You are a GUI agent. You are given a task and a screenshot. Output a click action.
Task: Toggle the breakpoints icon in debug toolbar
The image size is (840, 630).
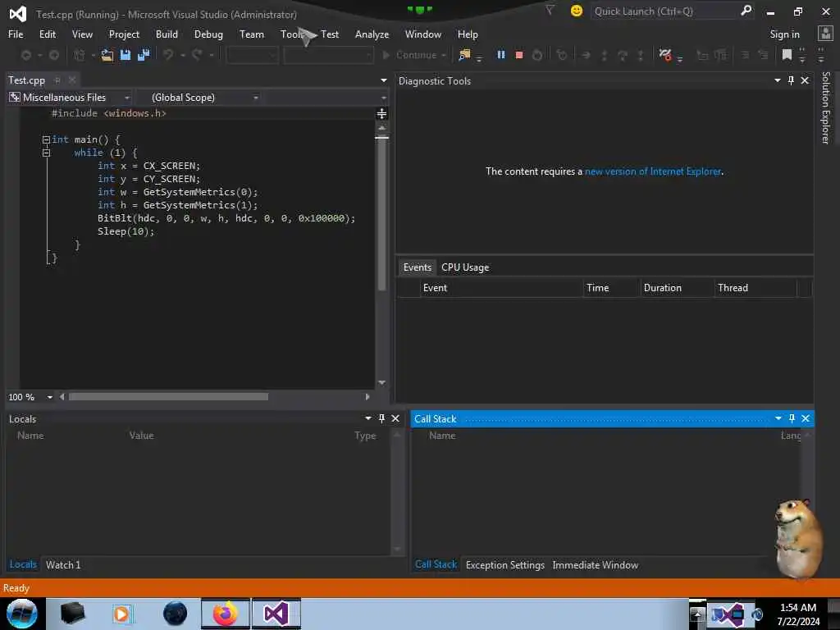coord(665,55)
